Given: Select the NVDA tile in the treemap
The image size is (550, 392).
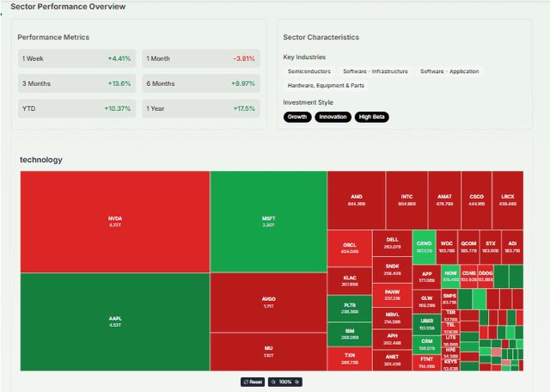Looking at the screenshot, I should [x=115, y=222].
